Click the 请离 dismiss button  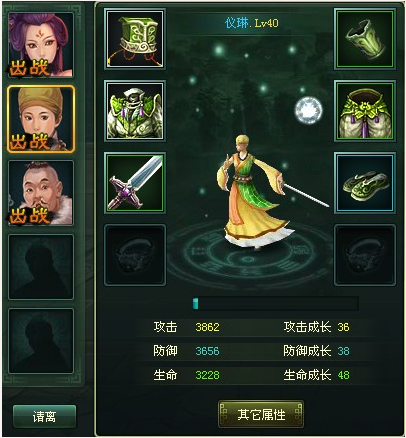[x=44, y=417]
